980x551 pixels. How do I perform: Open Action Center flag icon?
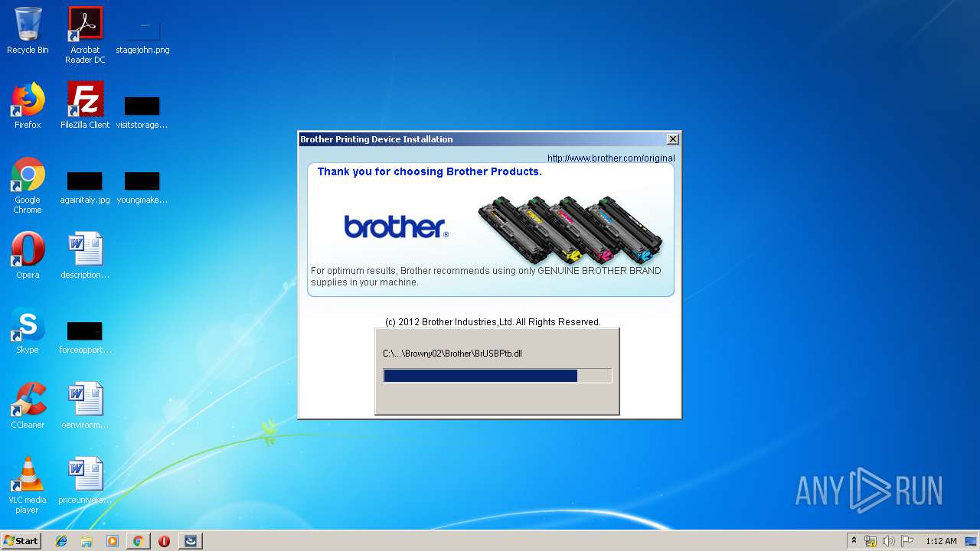point(907,541)
